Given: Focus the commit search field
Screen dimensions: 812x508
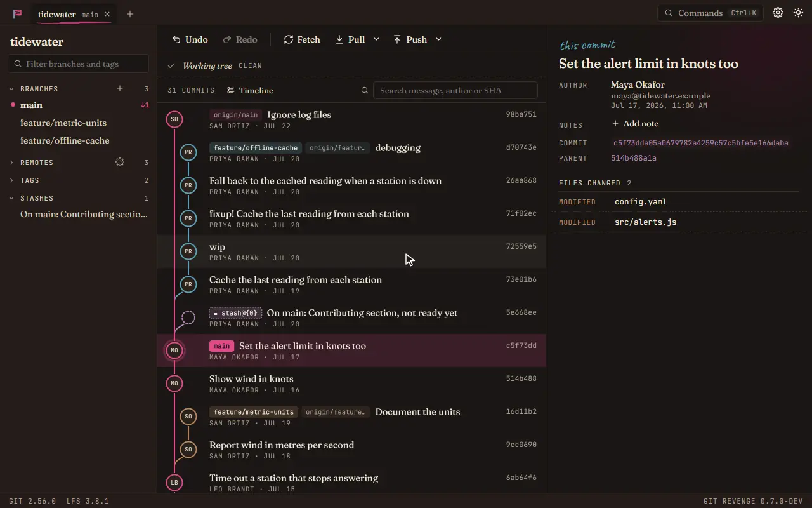Looking at the screenshot, I should point(455,90).
